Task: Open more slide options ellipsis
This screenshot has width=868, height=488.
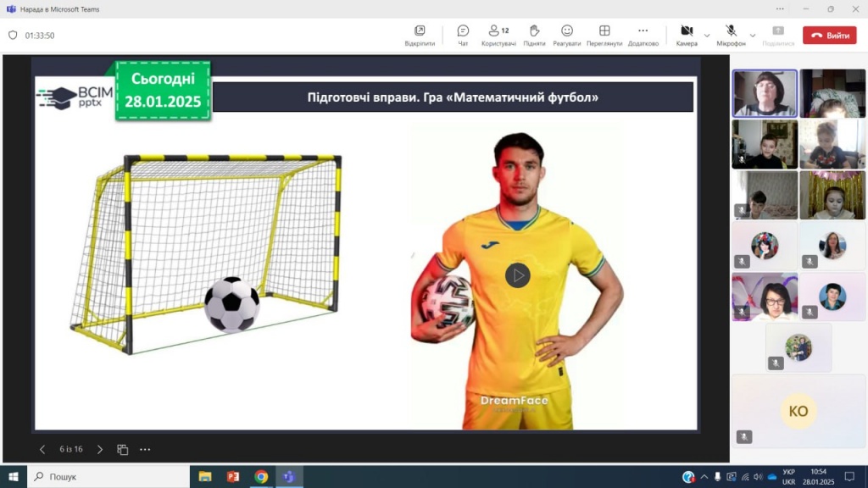Action: coord(145,449)
